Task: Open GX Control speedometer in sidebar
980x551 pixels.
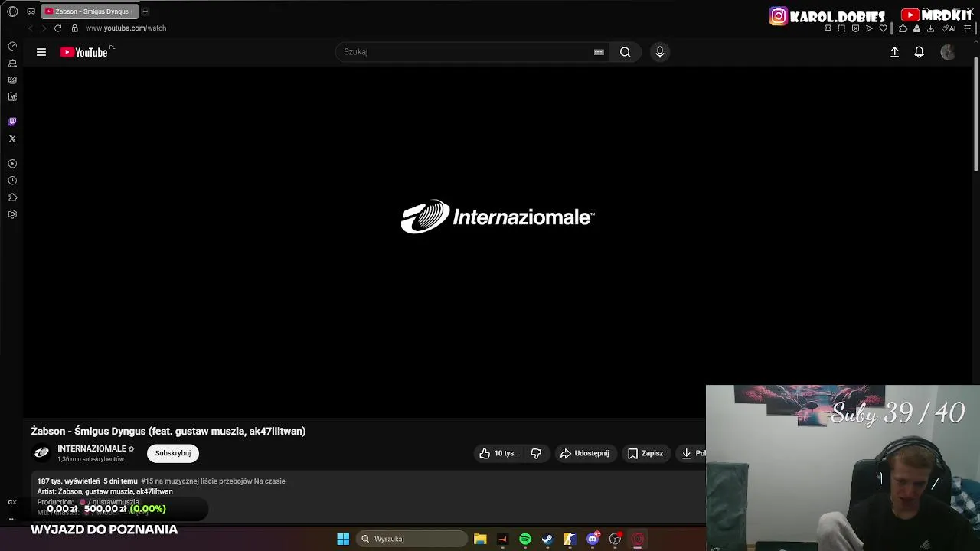Action: click(x=12, y=46)
